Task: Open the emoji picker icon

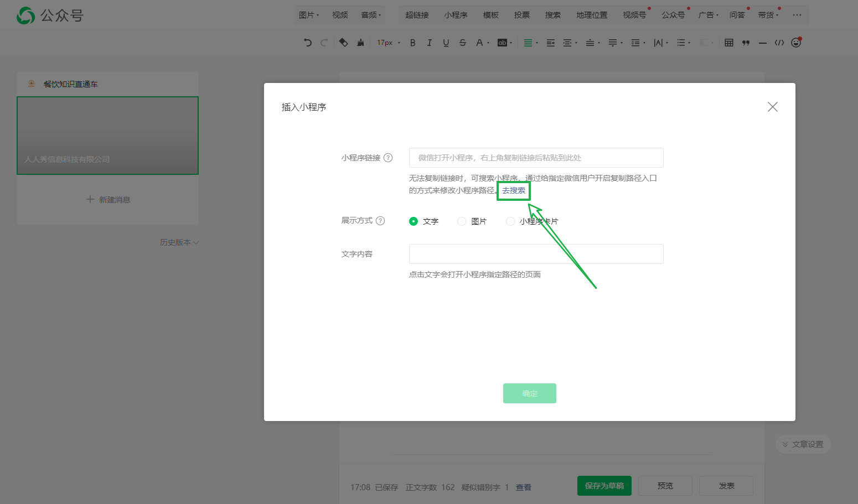Action: [796, 43]
